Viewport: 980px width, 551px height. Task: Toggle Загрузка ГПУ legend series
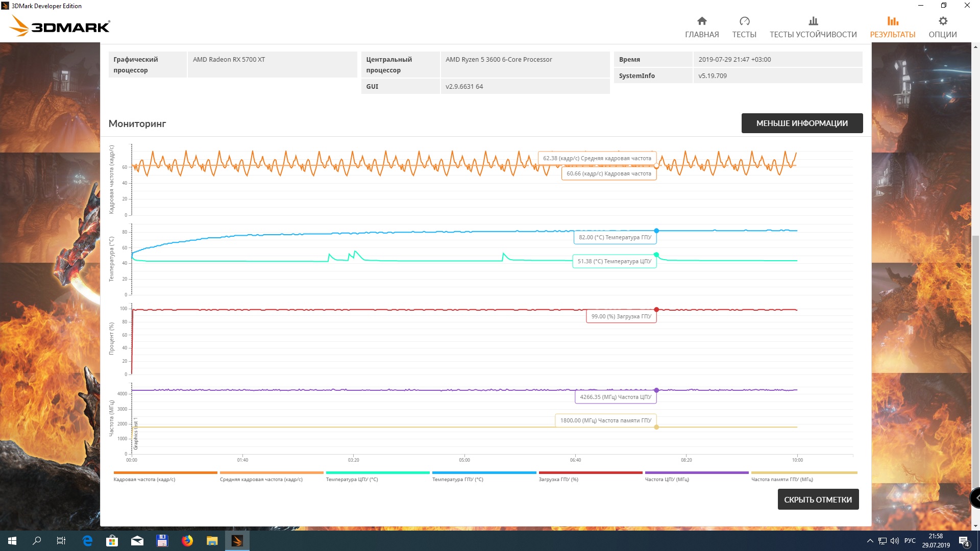click(x=558, y=480)
